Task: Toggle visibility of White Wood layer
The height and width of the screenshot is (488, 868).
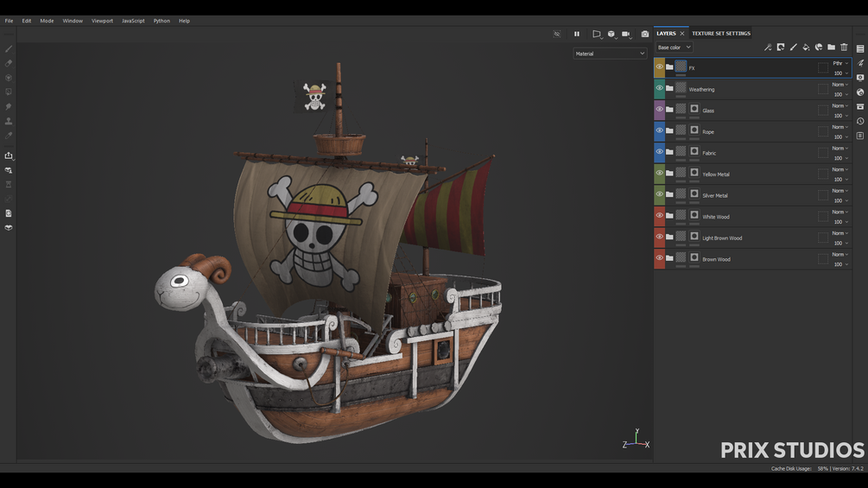Action: click(659, 215)
